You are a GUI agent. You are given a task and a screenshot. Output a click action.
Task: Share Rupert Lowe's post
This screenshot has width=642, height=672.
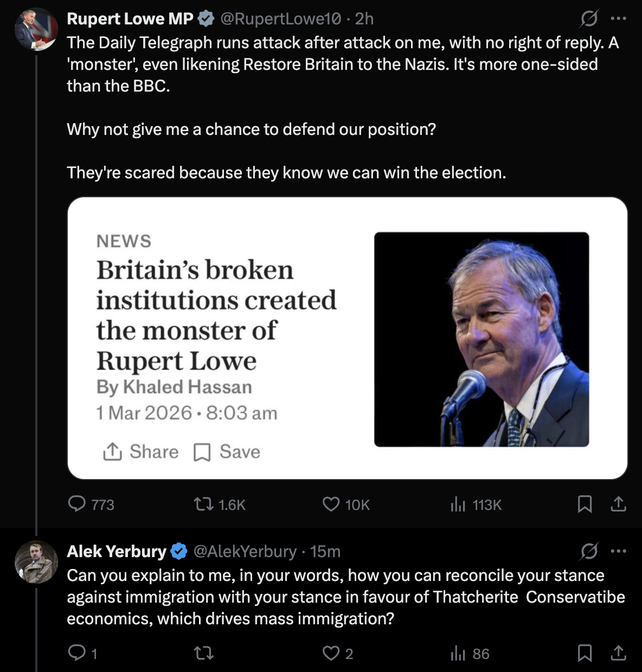click(618, 505)
